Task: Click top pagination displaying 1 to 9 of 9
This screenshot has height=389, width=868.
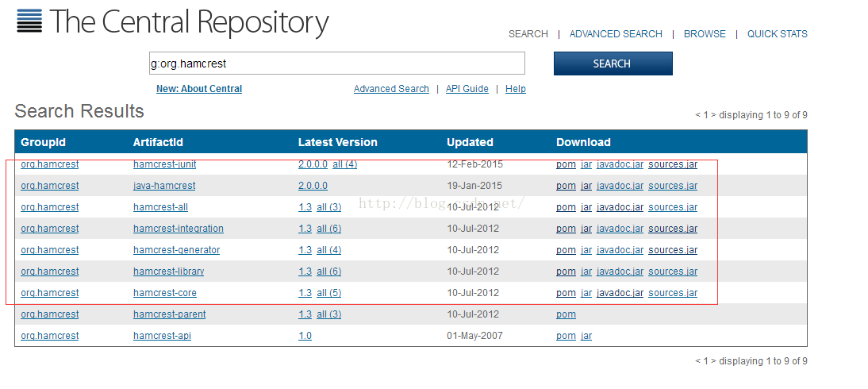Action: coord(751,115)
